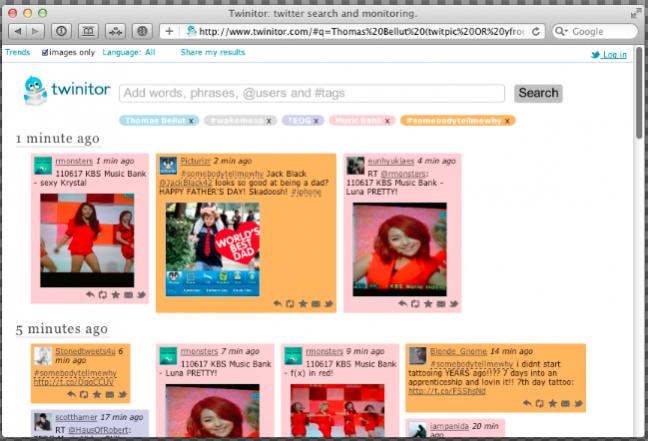Remove the TEOG tag
Screen dimensions: 648x441
tap(316, 121)
